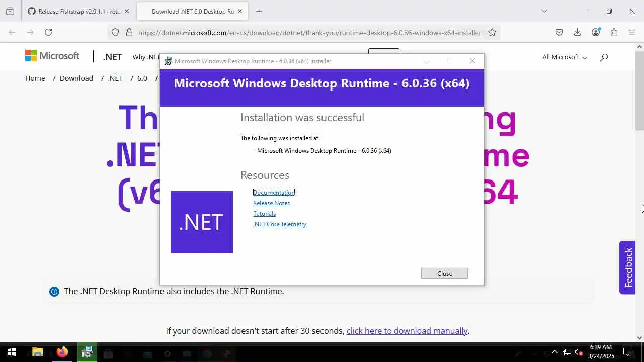This screenshot has height=362, width=644.
Task: Open Firefox View from the tab bar
Action: pos(10,11)
